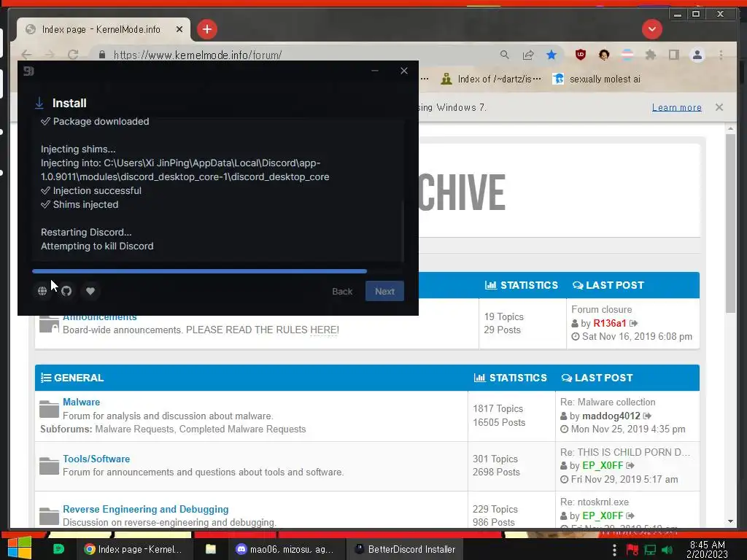This screenshot has width=747, height=560.
Task: Click the BetterDiscord logo in the installer title bar
Action: [28, 71]
